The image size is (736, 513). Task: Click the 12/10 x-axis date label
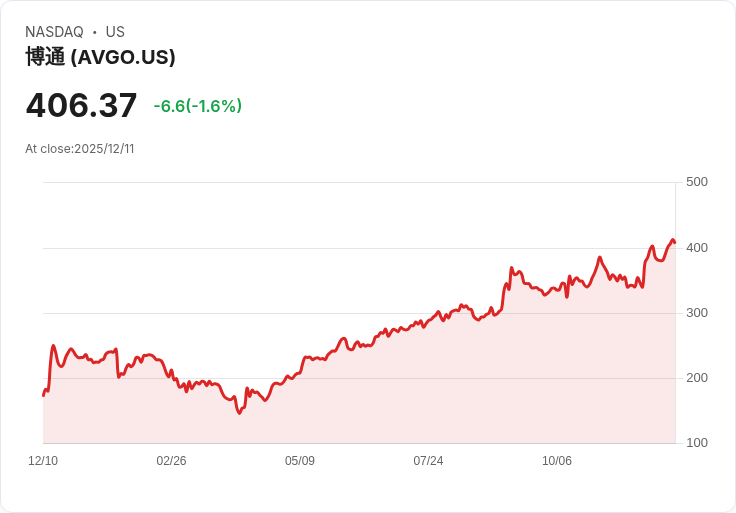coord(43,461)
